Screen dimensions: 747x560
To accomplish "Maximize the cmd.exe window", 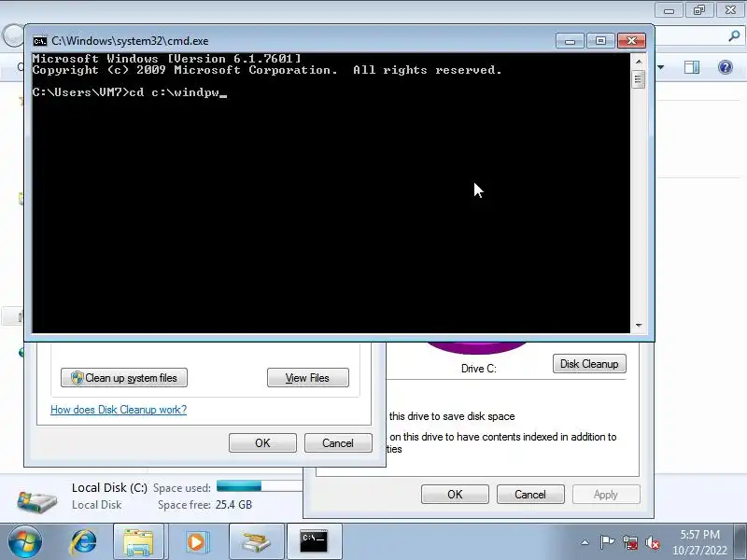I will tap(600, 41).
